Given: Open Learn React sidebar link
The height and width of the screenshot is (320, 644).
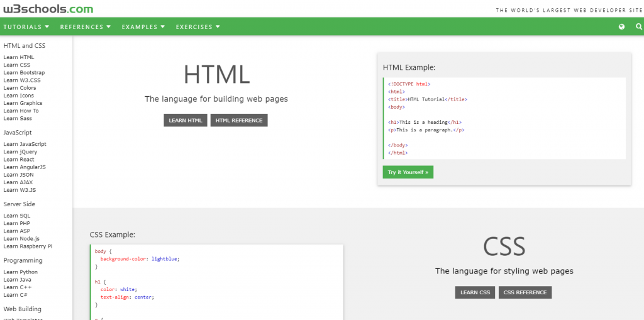Looking at the screenshot, I should (x=19, y=160).
